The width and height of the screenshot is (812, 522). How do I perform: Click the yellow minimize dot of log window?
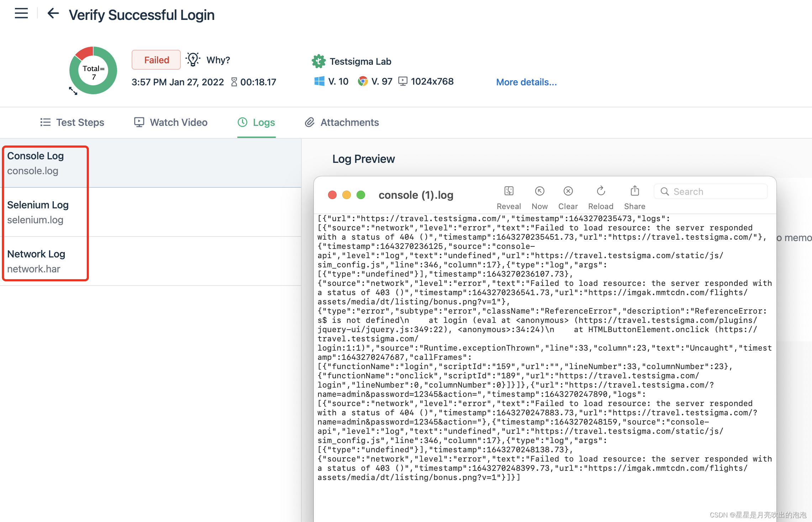click(347, 195)
